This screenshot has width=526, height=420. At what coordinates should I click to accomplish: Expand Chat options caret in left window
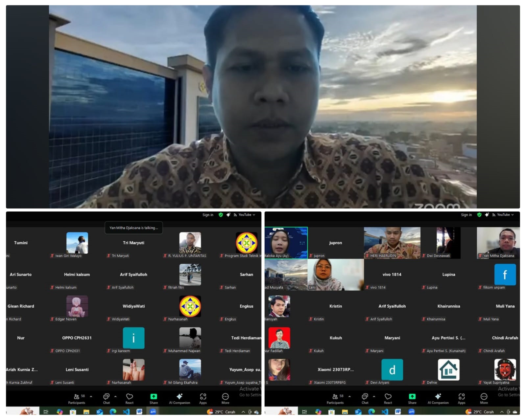point(115,396)
